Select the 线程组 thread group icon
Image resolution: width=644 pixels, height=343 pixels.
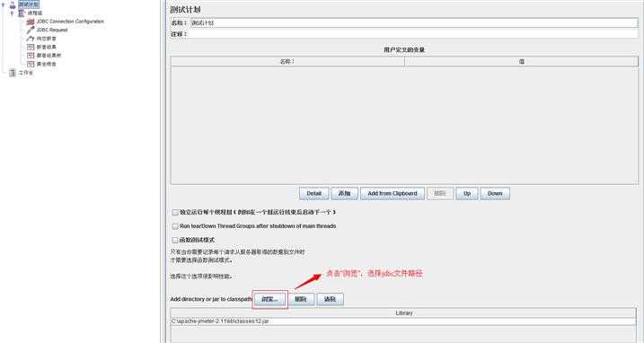(22, 13)
